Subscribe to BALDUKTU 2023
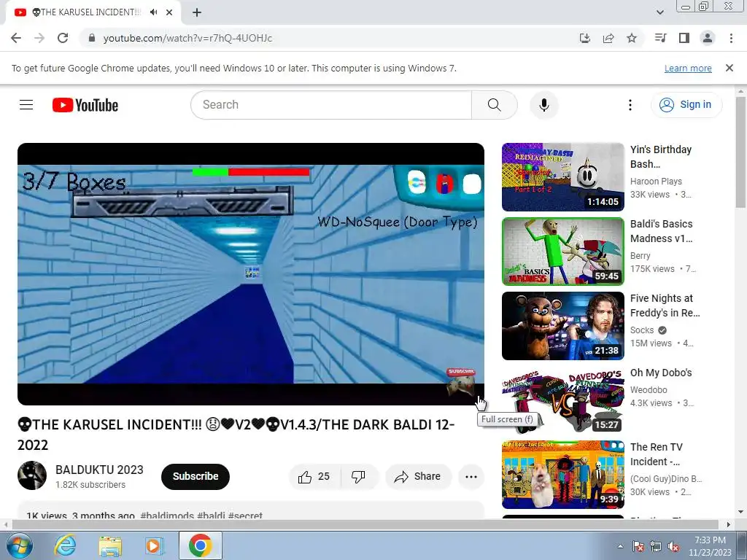 tap(196, 476)
